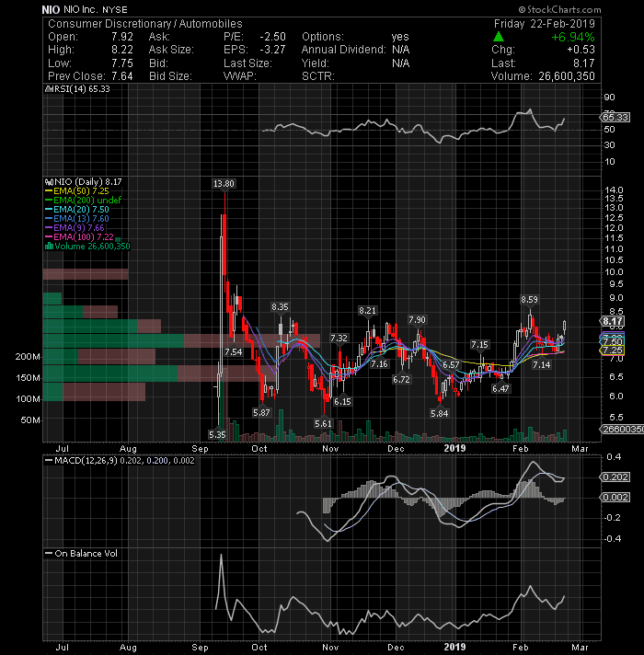Click the 5.61 price label
This screenshot has height=655, width=644.
323,423
